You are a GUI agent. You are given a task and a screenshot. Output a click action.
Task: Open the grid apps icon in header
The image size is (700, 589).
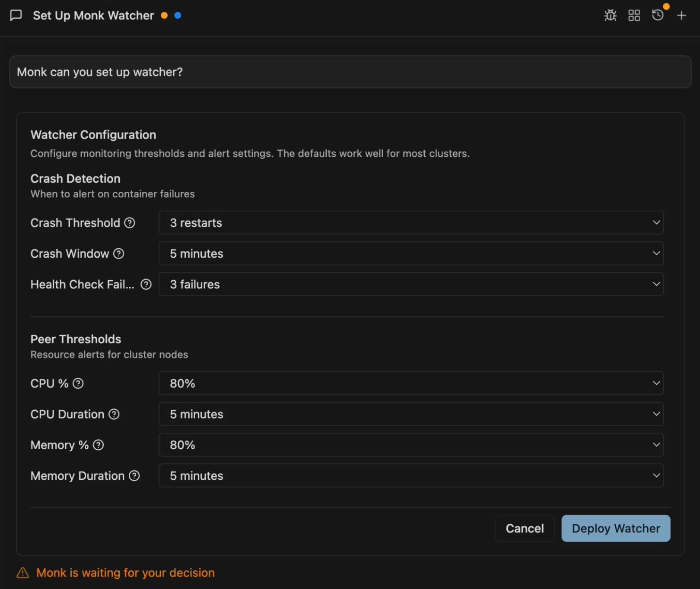[634, 16]
